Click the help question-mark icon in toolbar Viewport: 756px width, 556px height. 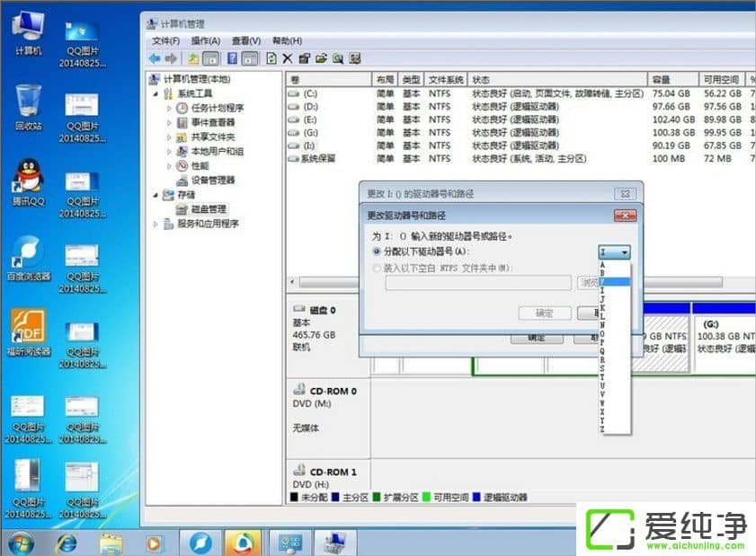pyautogui.click(x=233, y=58)
